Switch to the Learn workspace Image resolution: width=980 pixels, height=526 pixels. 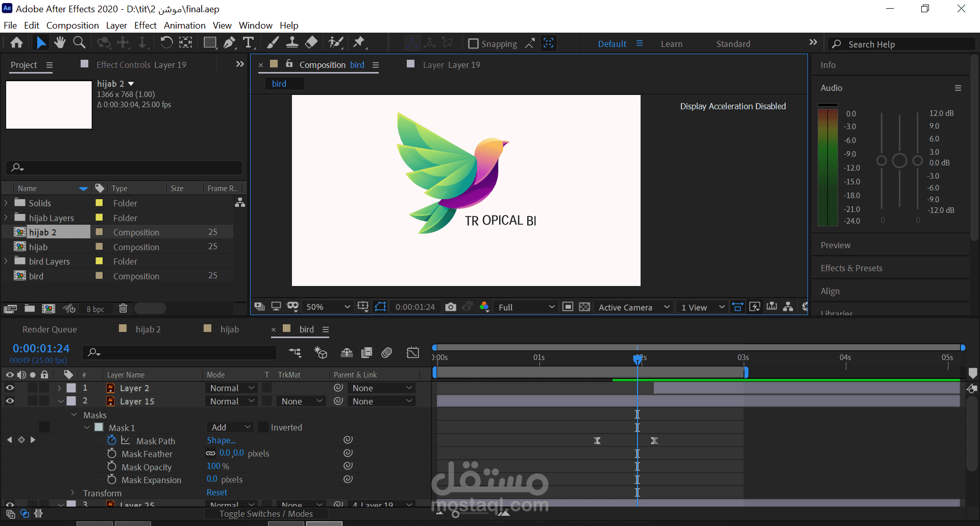672,44
